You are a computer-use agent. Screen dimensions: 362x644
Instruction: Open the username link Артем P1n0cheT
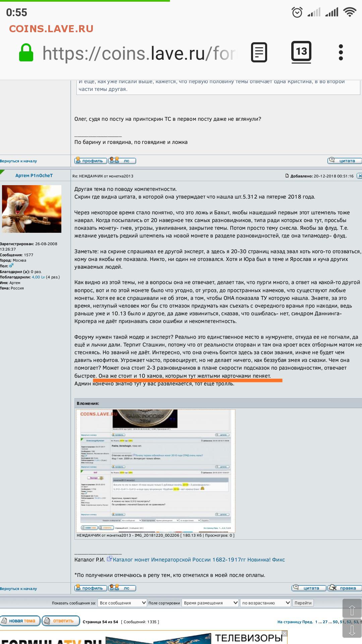pyautogui.click(x=34, y=175)
